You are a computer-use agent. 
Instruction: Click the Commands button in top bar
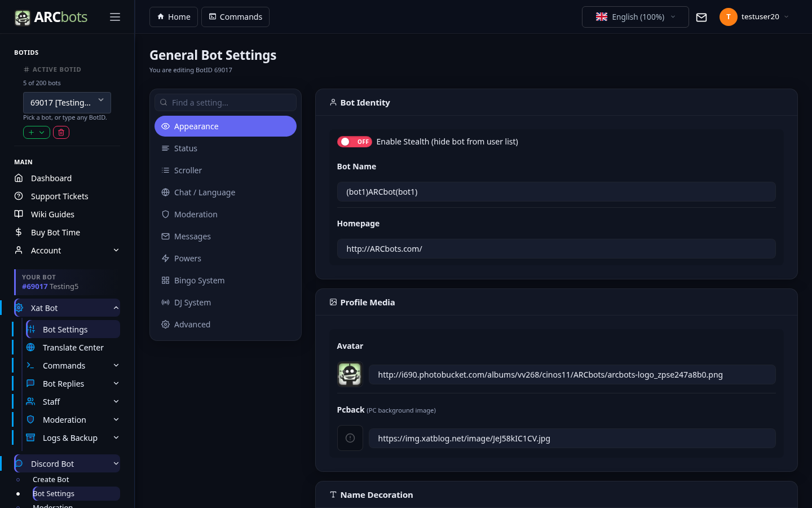(x=235, y=17)
